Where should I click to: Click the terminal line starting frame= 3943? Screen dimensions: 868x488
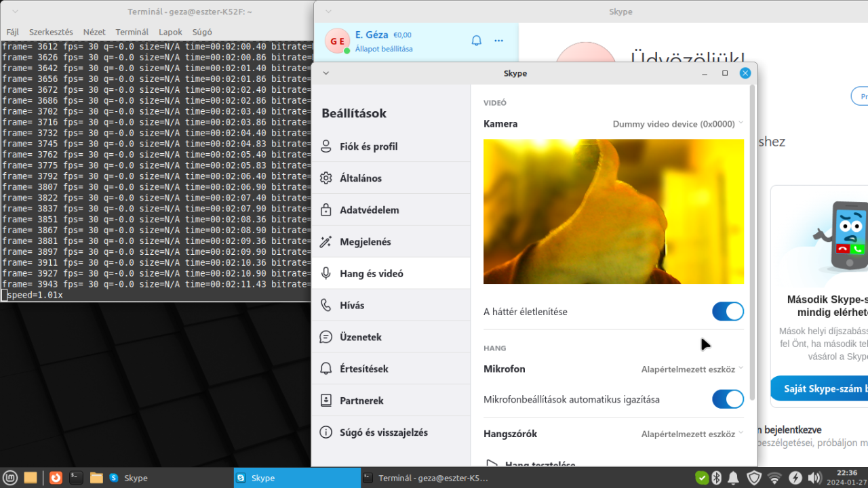point(157,285)
